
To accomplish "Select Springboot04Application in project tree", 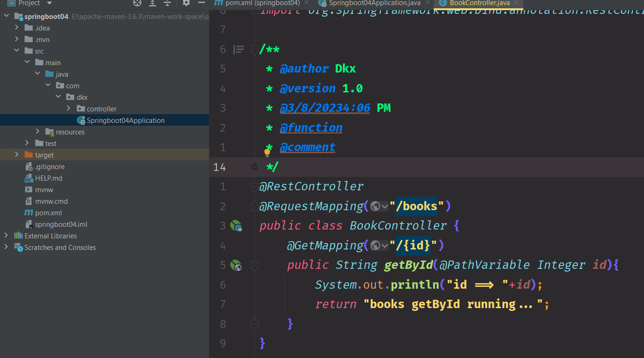I will [x=126, y=121].
